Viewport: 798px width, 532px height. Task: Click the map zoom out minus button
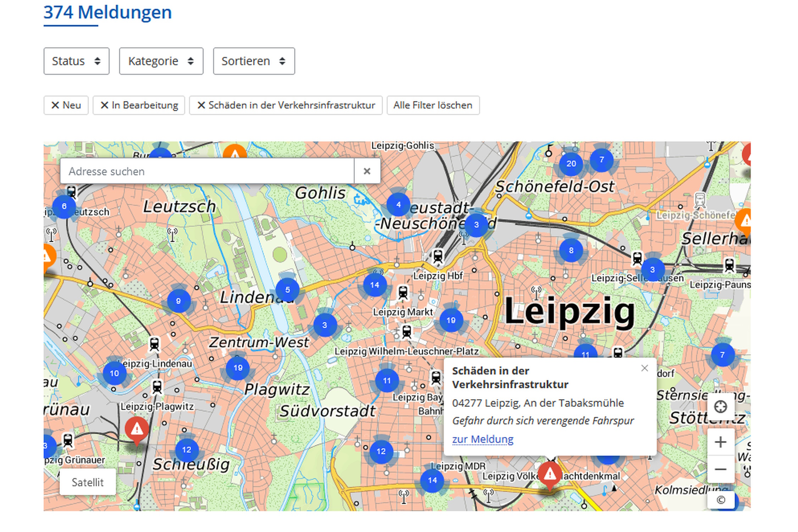click(x=720, y=469)
